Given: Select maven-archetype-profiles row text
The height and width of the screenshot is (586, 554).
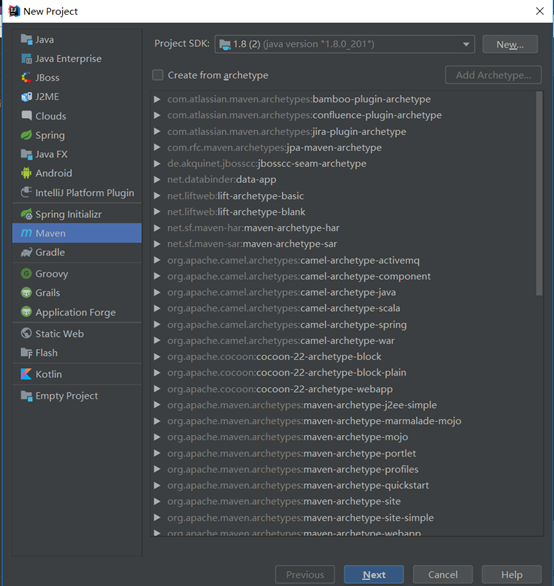Looking at the screenshot, I should click(293, 469).
